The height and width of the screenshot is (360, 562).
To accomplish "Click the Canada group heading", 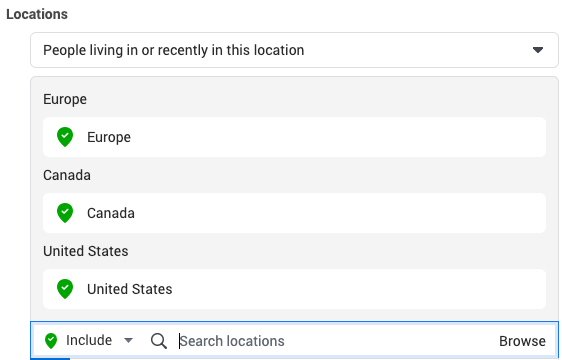I will (67, 175).
